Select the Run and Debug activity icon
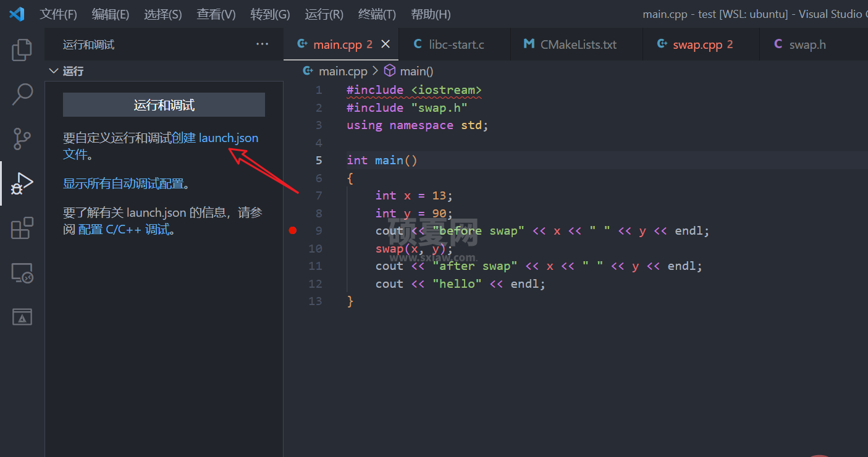868x457 pixels. [x=22, y=183]
